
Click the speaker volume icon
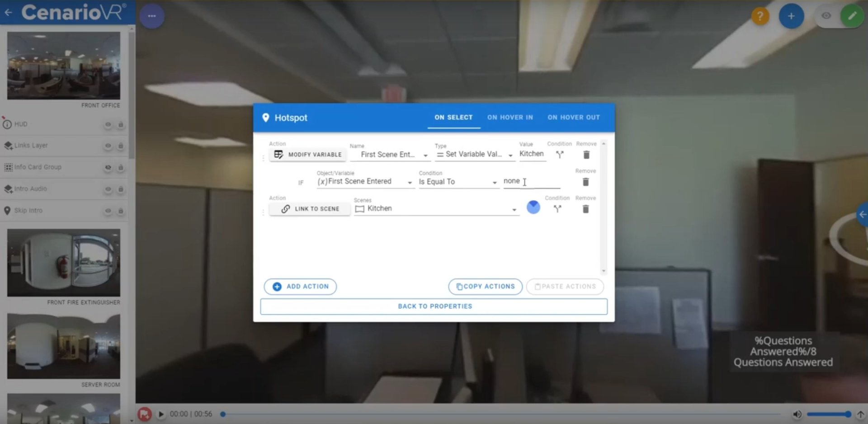click(797, 414)
